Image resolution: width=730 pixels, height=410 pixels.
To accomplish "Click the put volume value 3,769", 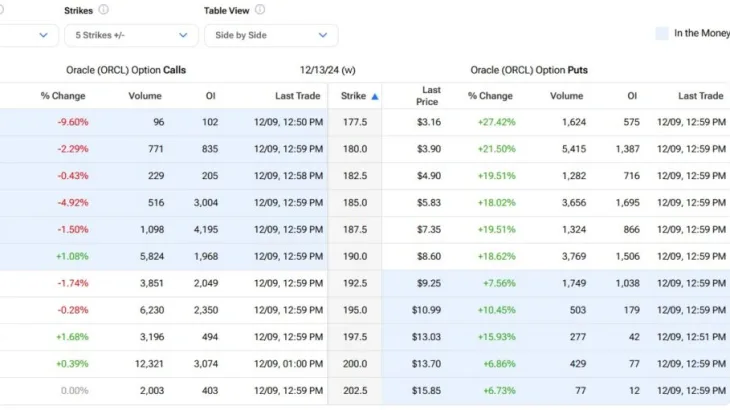I will pos(574,256).
